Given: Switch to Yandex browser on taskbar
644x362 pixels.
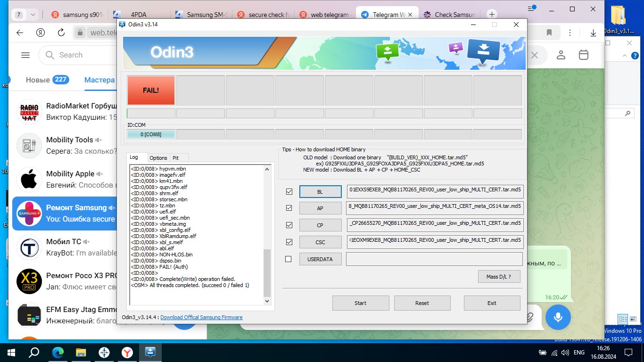Looking at the screenshot, I should (127, 352).
